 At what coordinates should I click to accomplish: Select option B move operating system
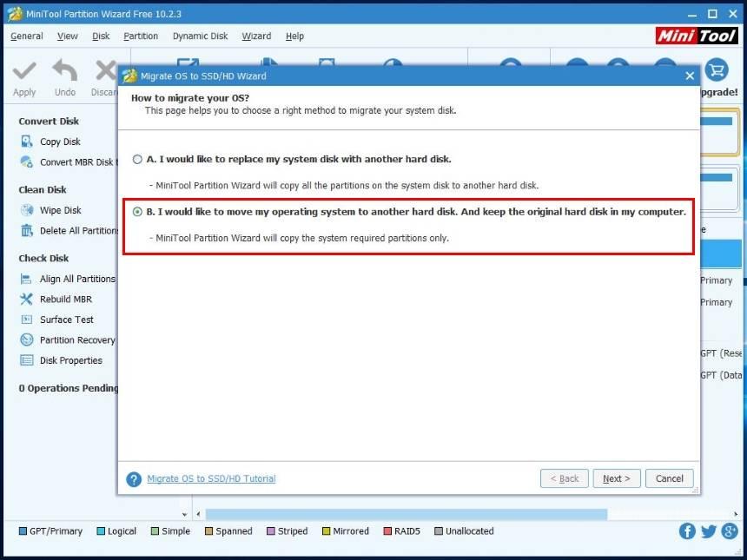pyautogui.click(x=137, y=212)
